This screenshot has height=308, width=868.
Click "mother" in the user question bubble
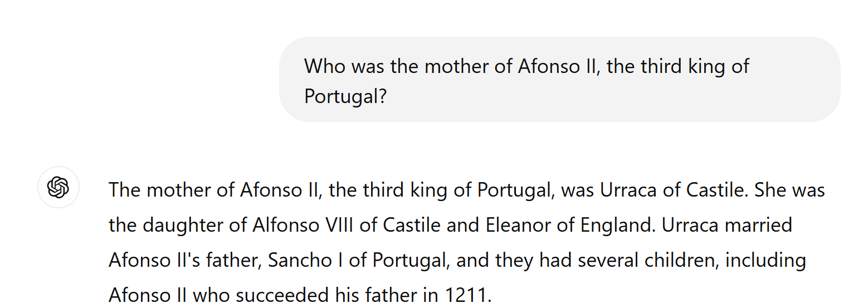click(x=456, y=66)
